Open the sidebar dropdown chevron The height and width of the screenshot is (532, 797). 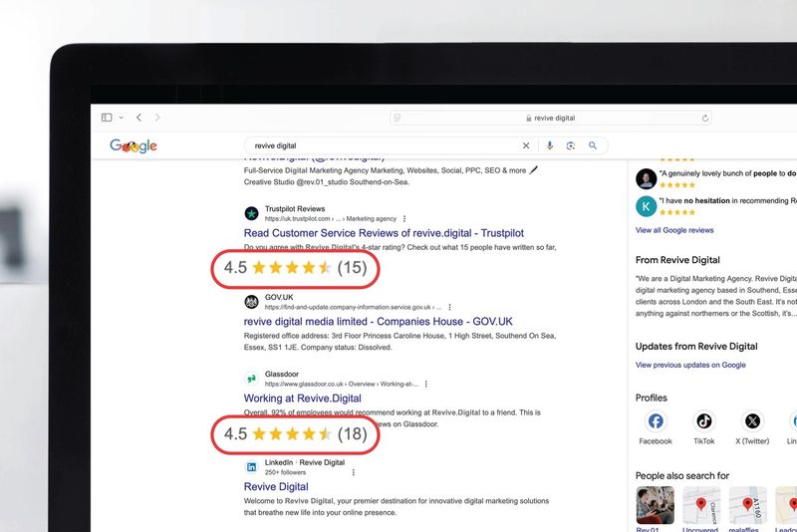click(x=121, y=118)
